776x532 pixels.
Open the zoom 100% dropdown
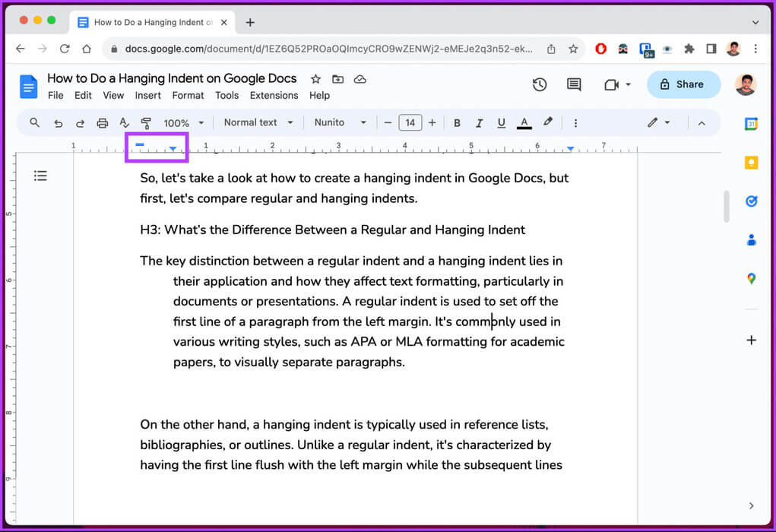coord(183,123)
